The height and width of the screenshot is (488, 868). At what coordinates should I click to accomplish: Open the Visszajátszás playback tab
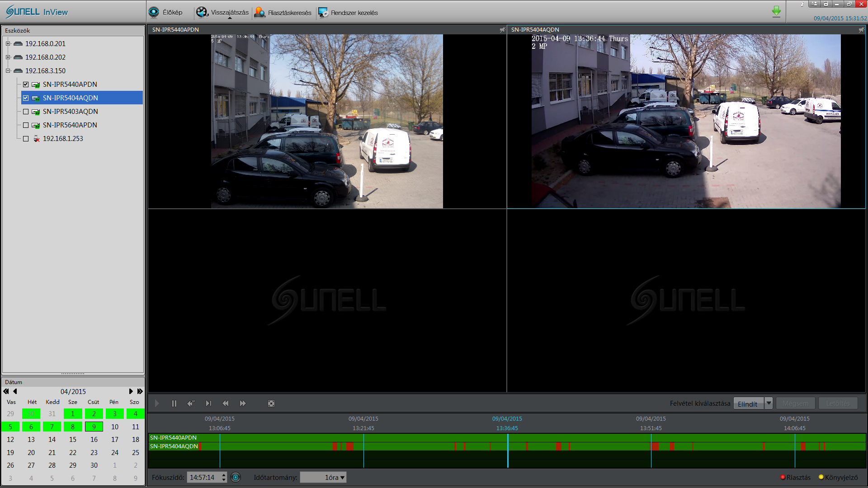point(222,13)
